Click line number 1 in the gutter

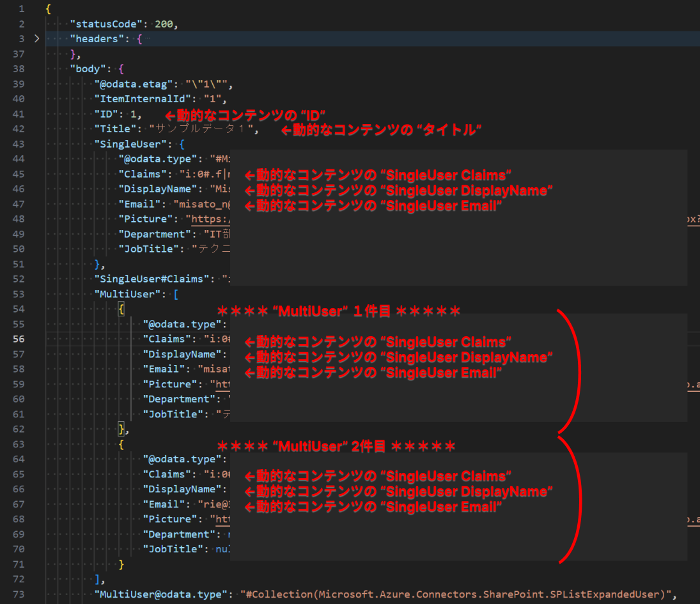tap(22, 9)
